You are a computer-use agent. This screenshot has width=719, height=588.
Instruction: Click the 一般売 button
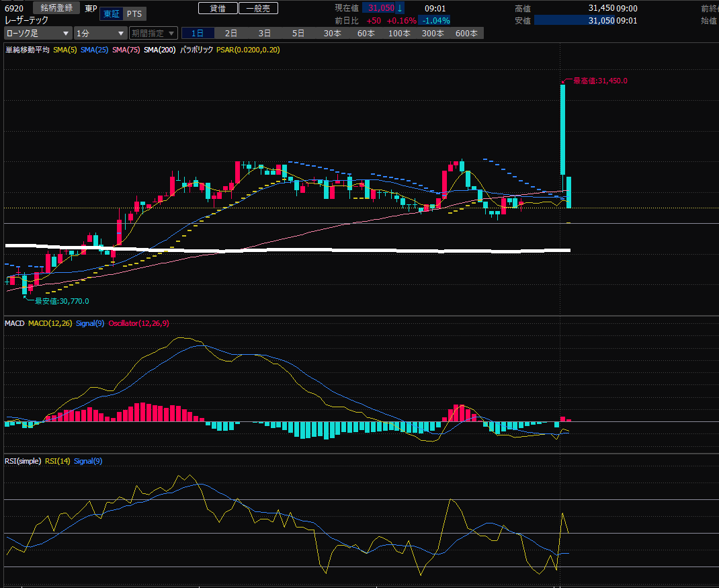click(x=258, y=8)
